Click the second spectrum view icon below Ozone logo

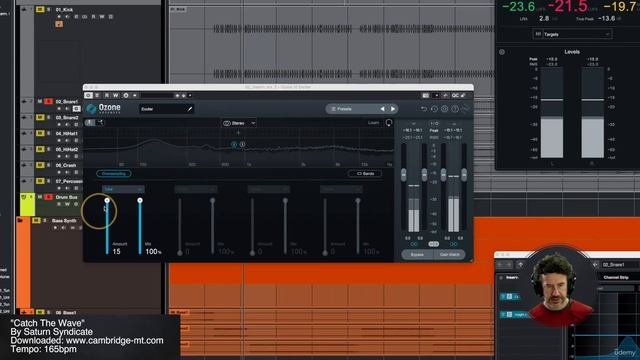100,122
